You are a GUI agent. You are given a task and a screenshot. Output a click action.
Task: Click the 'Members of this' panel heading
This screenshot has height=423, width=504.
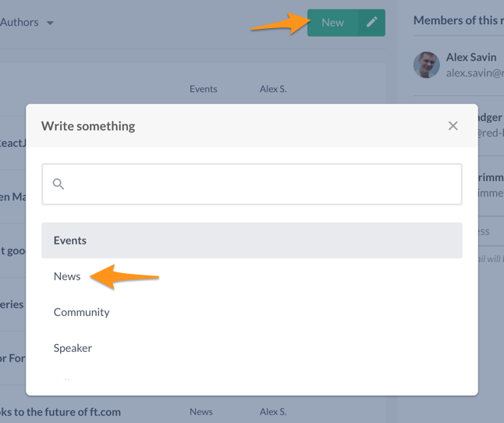[x=458, y=20]
